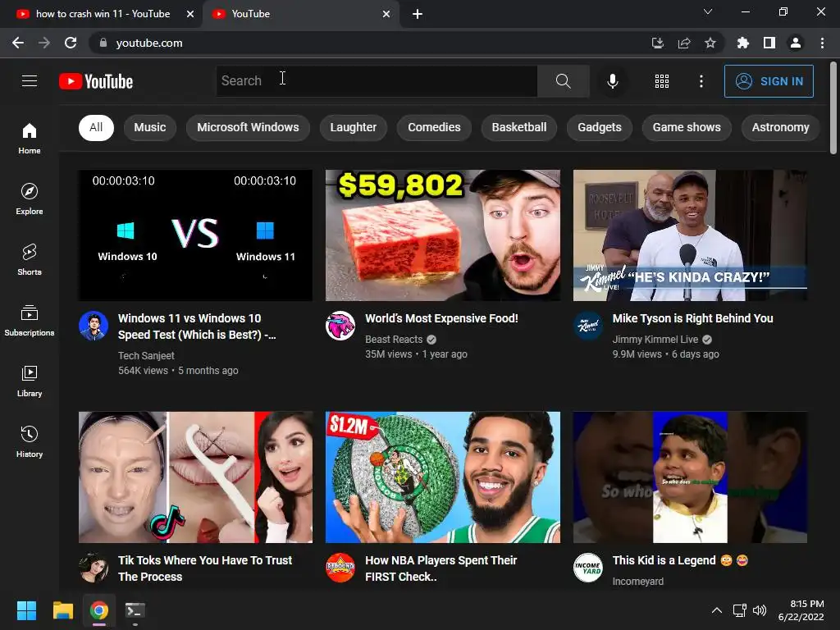The width and height of the screenshot is (840, 630).
Task: Select the Game shows filter chip
Action: click(687, 127)
